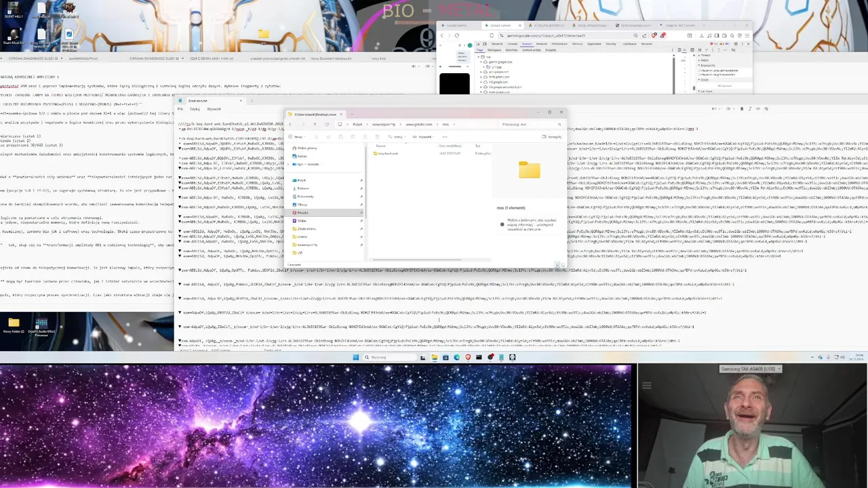The image size is (868, 488).
Task: Click the Share icon in Explorer toolbar
Action: tap(365, 137)
